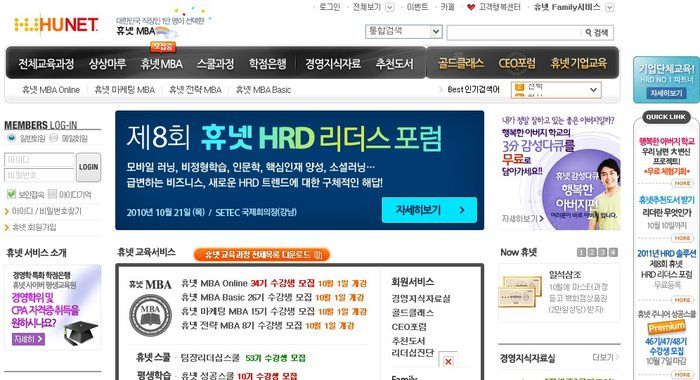Click the purple 자세히 button
The image size is (700, 380).
pos(29,339)
